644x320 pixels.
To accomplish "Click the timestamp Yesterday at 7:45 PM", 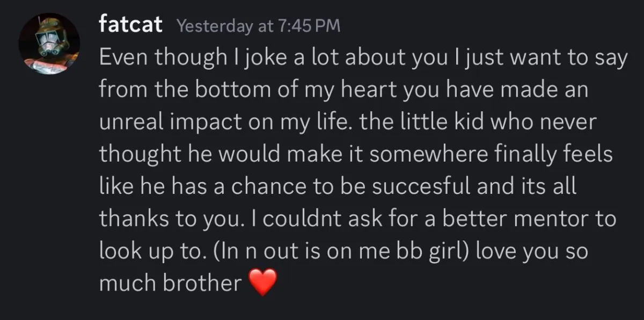I will 259,26.
